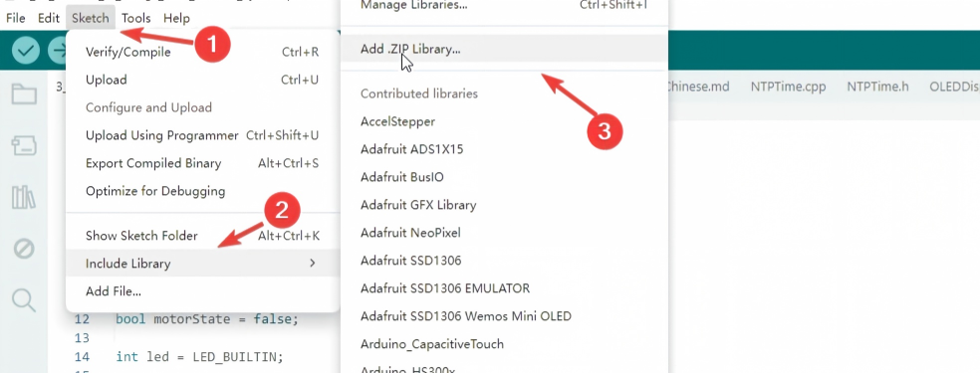Open the Edit menu
Screen dimensions: 980x373
48,18
